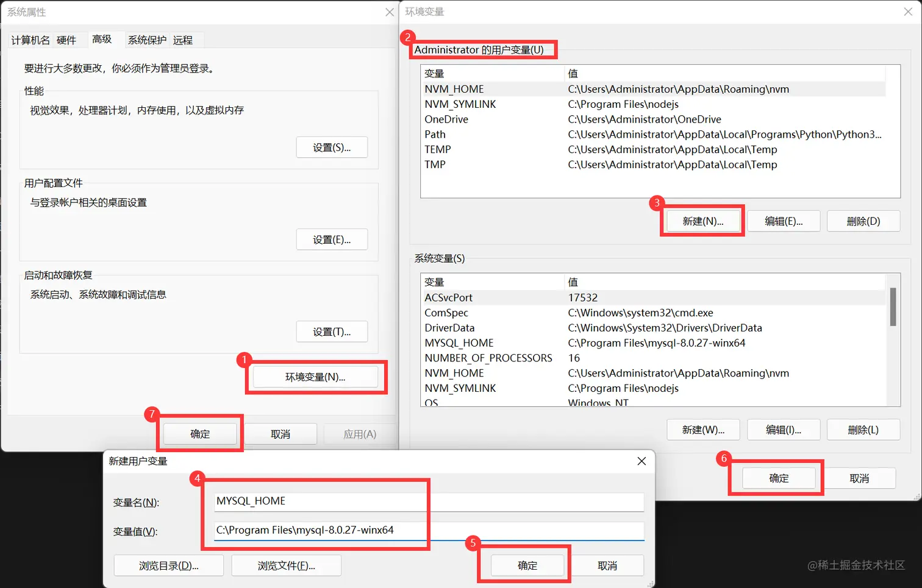Select NVM_SYMLINK row in system variables
This screenshot has width=922, height=588.
coord(653,388)
